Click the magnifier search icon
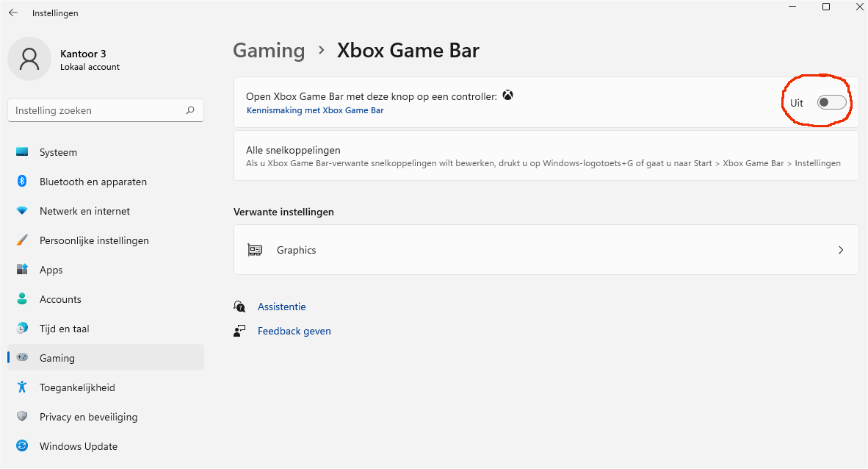 pyautogui.click(x=190, y=110)
